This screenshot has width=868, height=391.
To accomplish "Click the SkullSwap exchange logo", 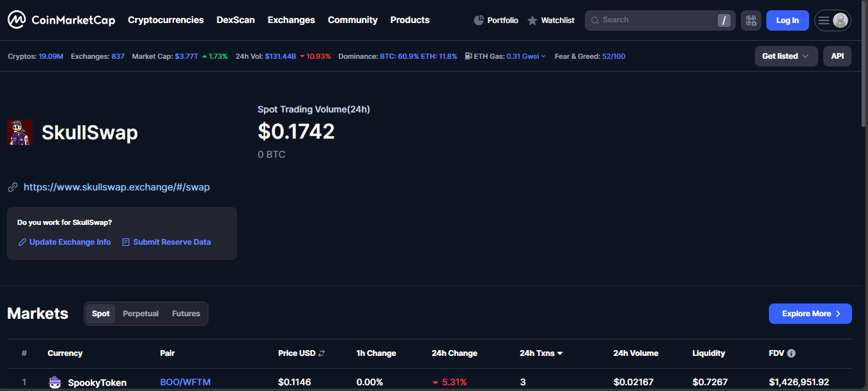I will [x=20, y=132].
